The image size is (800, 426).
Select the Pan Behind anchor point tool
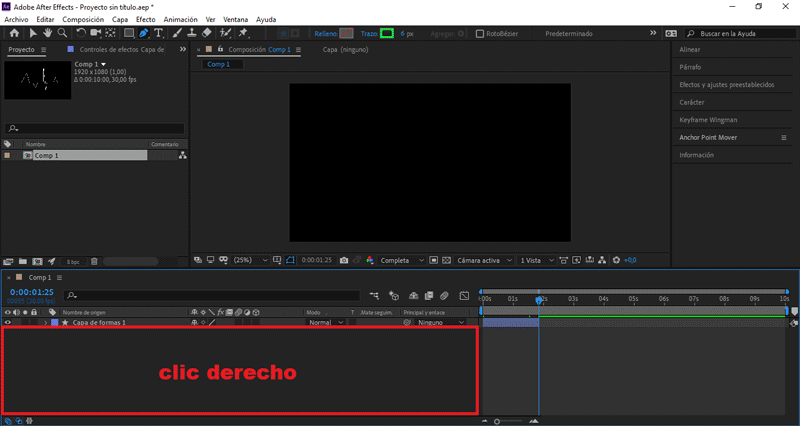110,33
